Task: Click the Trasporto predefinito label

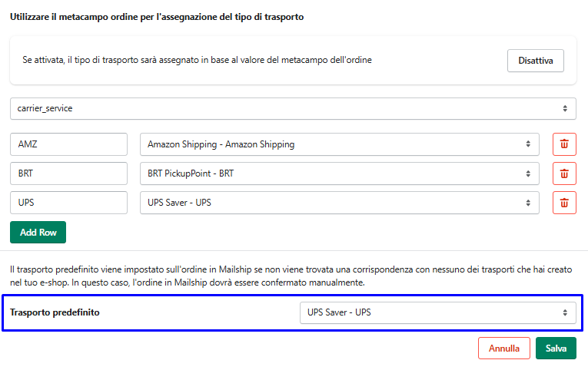Action: point(55,312)
